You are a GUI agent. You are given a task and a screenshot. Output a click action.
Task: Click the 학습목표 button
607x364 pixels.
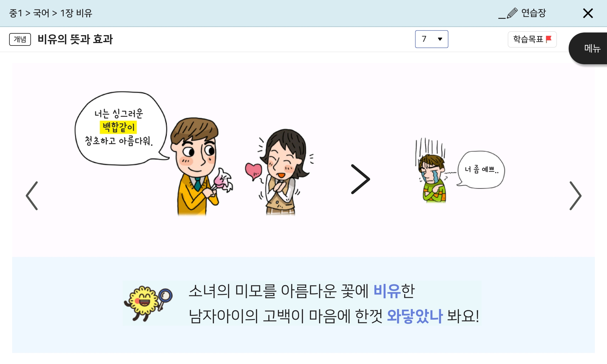coord(532,39)
